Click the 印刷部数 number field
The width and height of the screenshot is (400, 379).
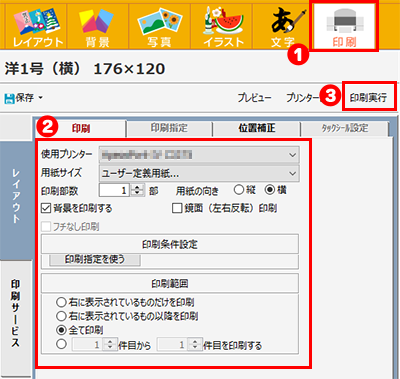(x=114, y=191)
